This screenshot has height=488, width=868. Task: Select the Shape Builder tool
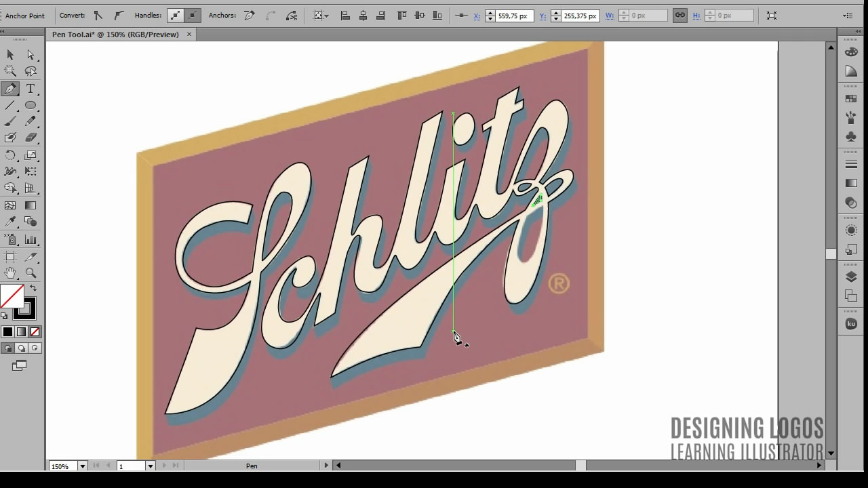coord(10,188)
